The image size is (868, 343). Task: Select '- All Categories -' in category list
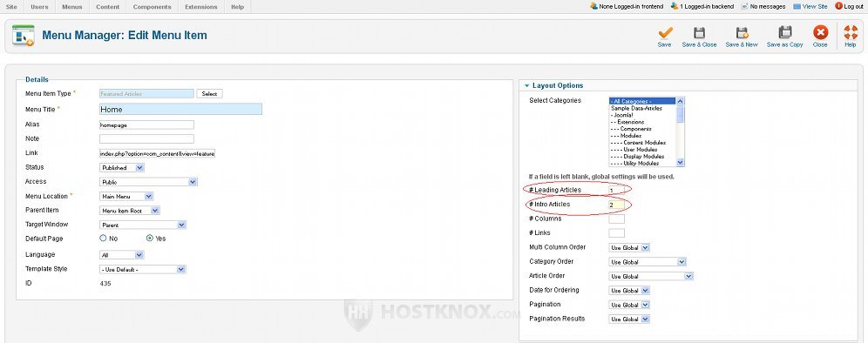point(642,101)
